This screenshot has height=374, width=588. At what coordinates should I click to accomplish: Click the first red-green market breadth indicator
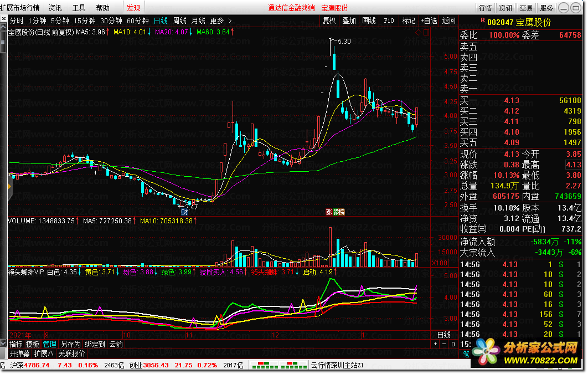tap(265, 365)
